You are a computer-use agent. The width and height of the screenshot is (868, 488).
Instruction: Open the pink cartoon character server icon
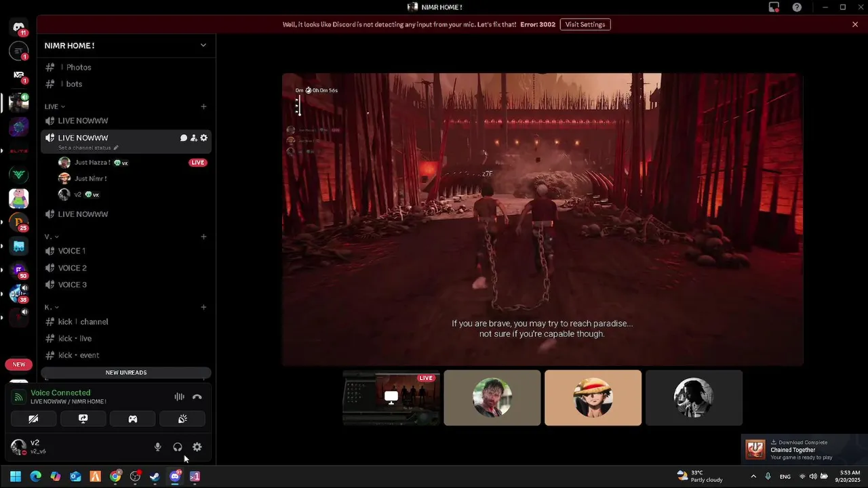pyautogui.click(x=19, y=199)
